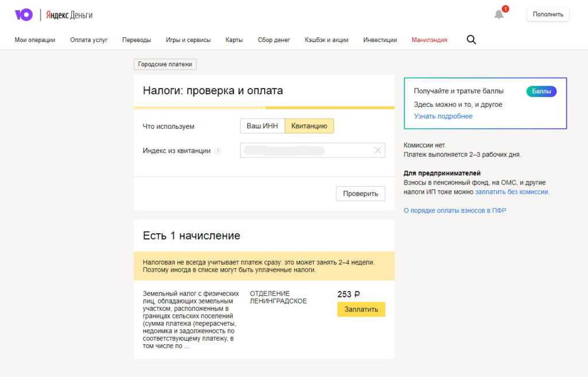Click the Баллы badge

click(x=541, y=91)
